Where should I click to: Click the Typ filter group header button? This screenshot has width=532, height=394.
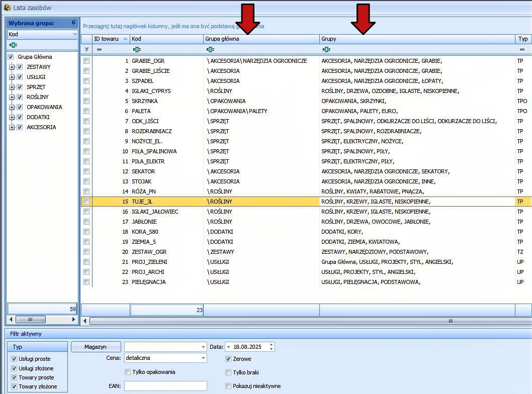pyautogui.click(x=37, y=347)
